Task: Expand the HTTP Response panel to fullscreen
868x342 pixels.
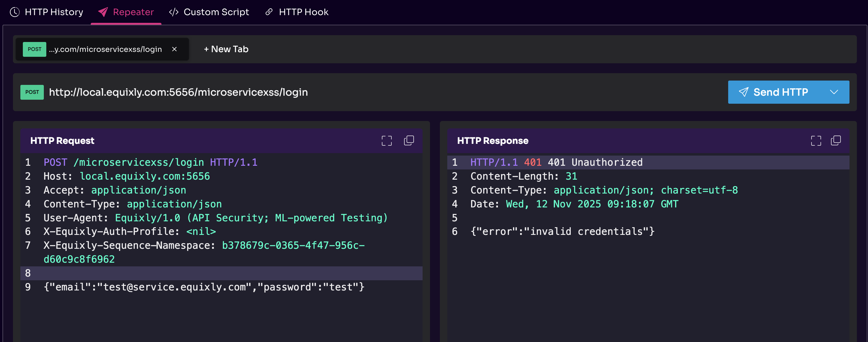Action: (816, 140)
